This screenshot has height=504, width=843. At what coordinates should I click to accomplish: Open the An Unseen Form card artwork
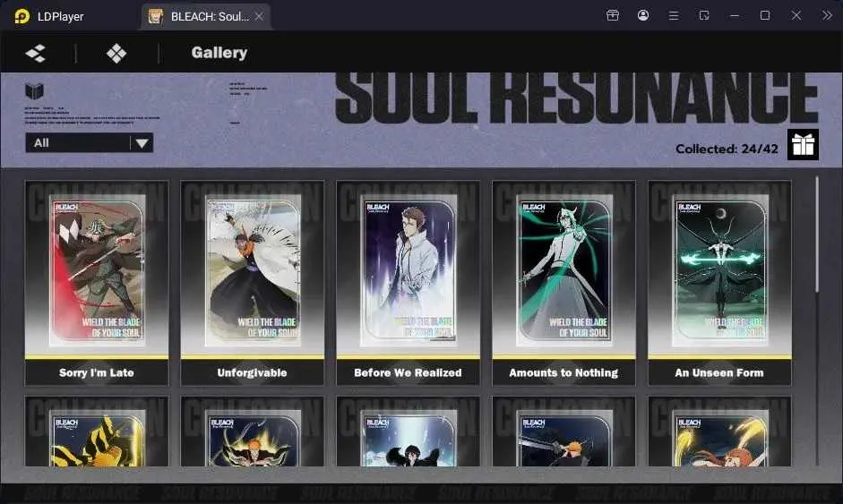720,271
